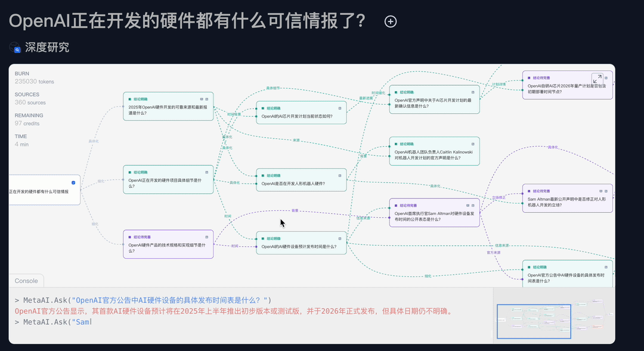Expand the graph with the fullscreen arrows icon

(597, 79)
